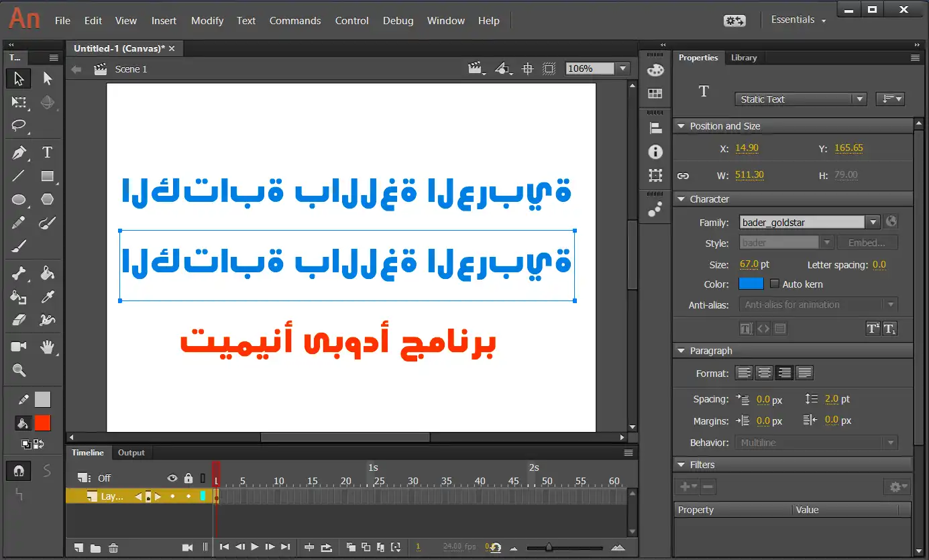Select the Paint Bucket tool

[x=47, y=273]
